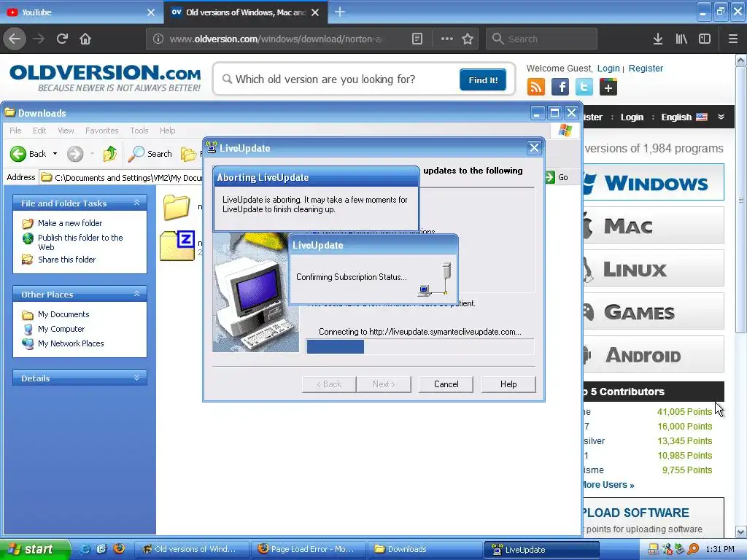Open Firefox downloads panel
The height and width of the screenshot is (560, 747).
click(x=658, y=39)
